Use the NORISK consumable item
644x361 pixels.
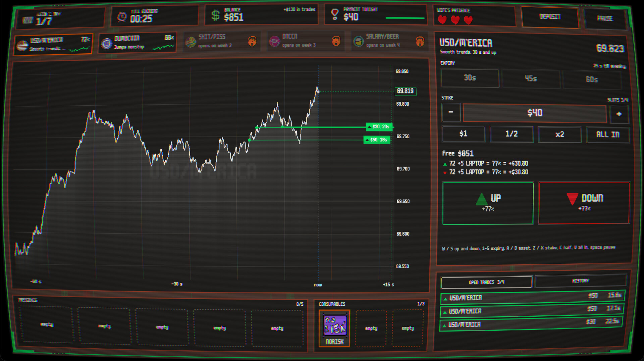click(334, 328)
